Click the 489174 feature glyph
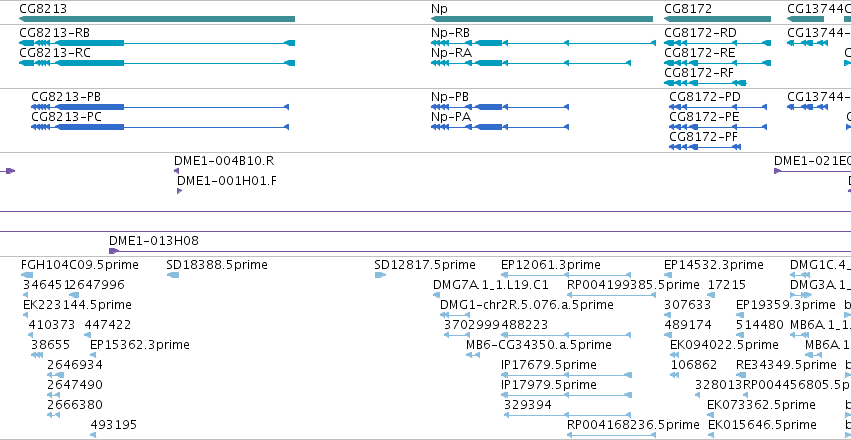851x440 pixels. (x=668, y=335)
